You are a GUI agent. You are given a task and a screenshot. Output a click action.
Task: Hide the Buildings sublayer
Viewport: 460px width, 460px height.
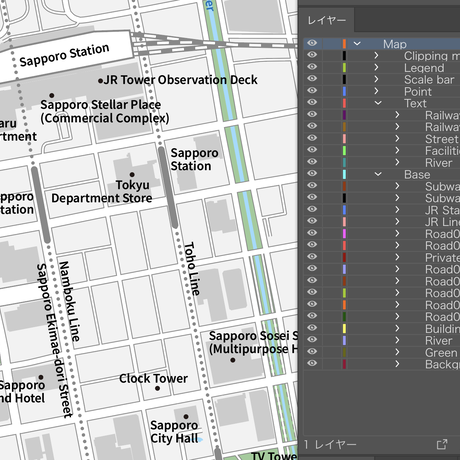pos(312,328)
